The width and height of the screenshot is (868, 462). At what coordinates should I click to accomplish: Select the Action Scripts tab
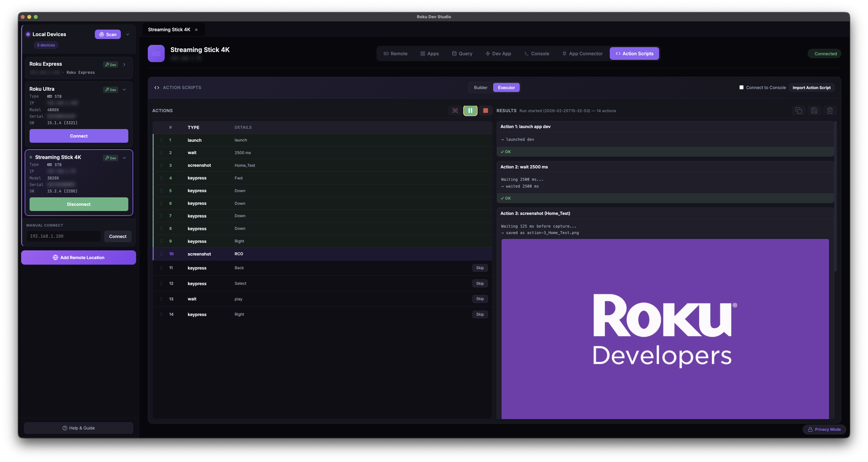coord(634,54)
